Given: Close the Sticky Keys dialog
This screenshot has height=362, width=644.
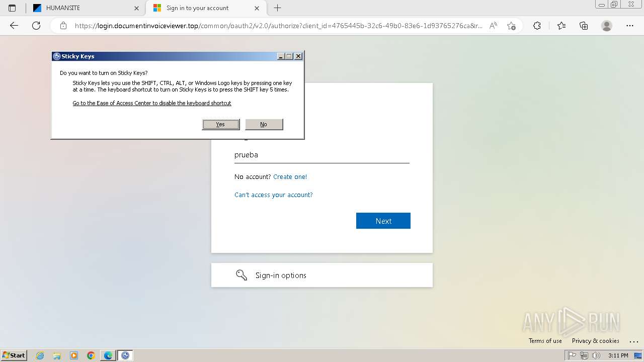Looking at the screenshot, I should (x=298, y=56).
